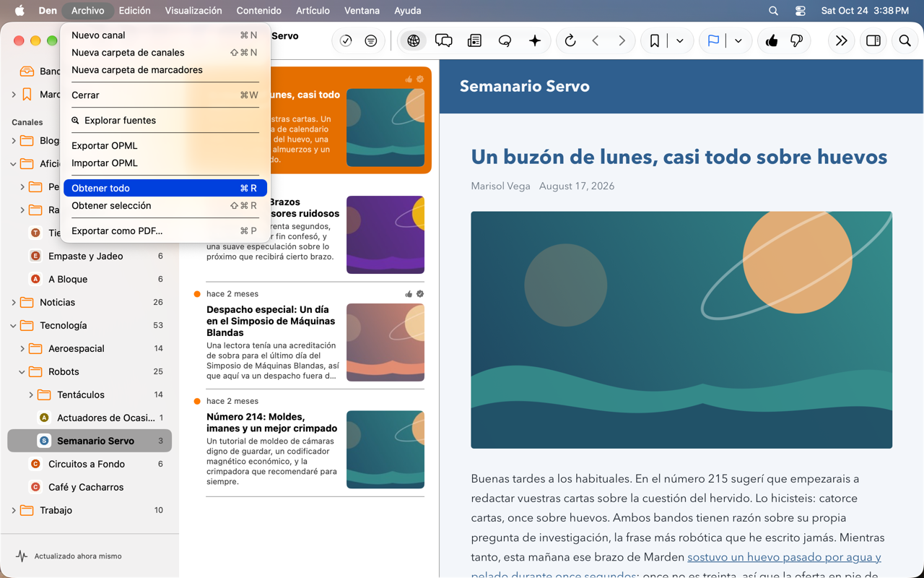
Task: Click the thumbs-up toolbar icon
Action: tap(772, 41)
